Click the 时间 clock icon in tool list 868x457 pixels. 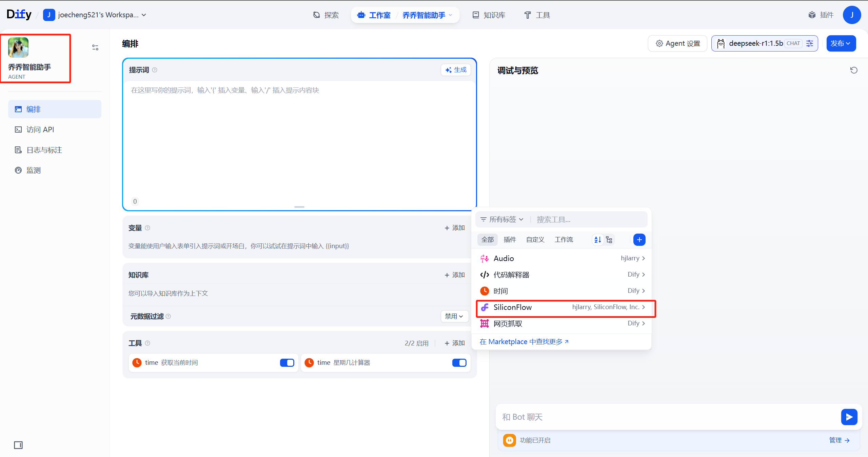[485, 291]
